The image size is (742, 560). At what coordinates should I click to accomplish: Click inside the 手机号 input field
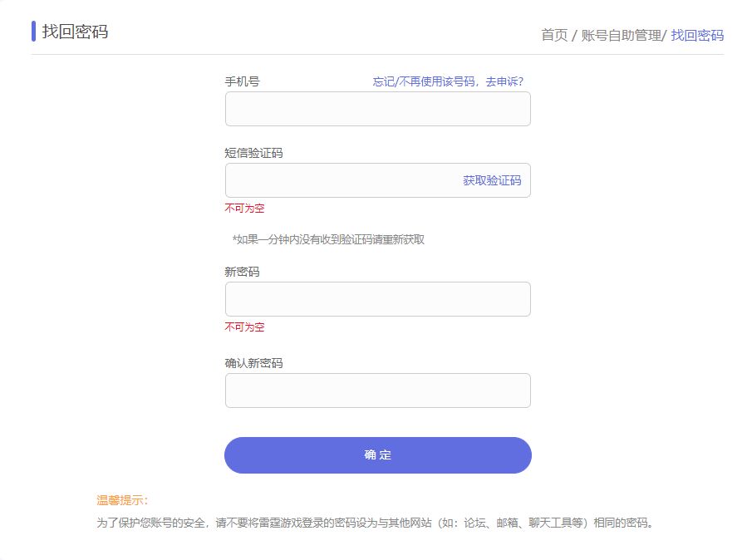pyautogui.click(x=377, y=108)
